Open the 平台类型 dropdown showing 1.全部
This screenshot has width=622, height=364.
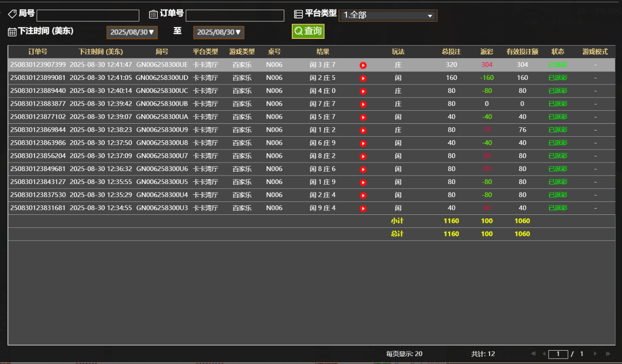tap(387, 16)
